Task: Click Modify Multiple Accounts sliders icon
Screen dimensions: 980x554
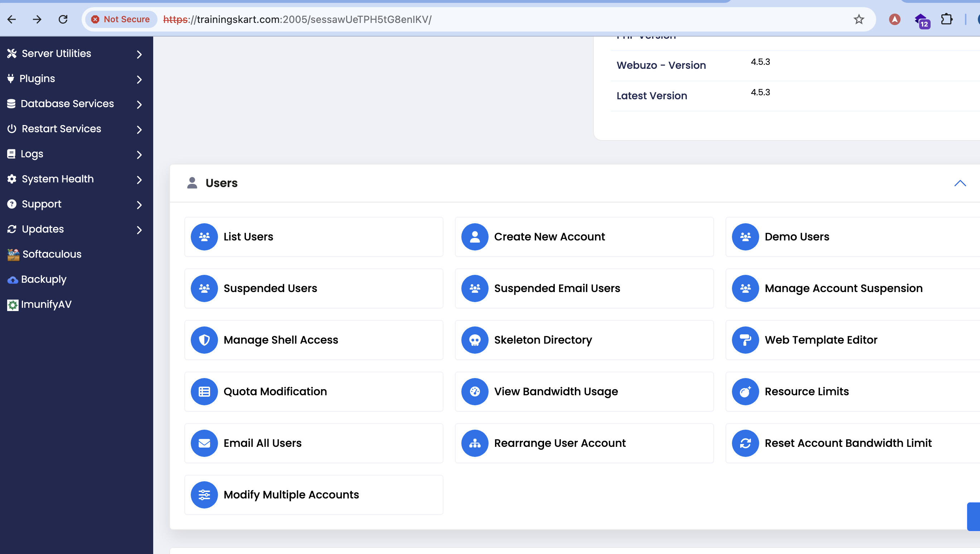Action: [x=204, y=495]
